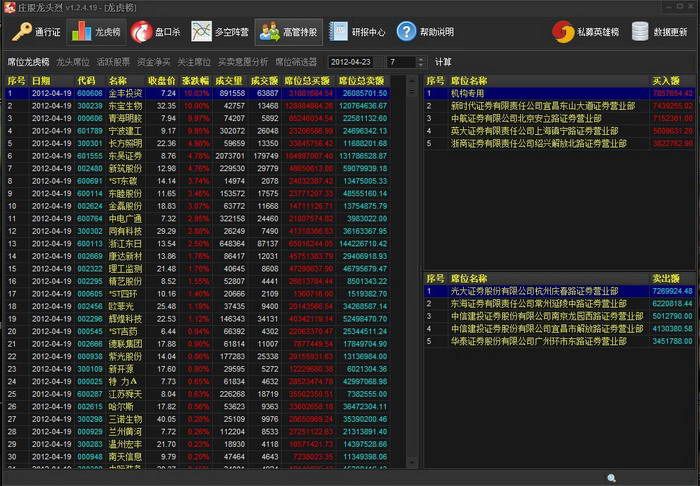Select the 三诺生物 row
The width and height of the screenshot is (700, 486).
click(197, 419)
